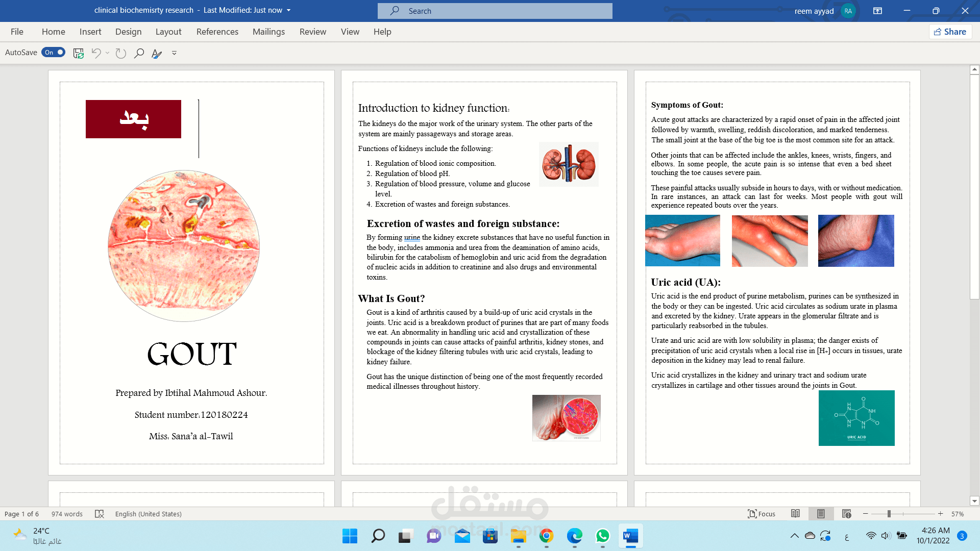Expand the Undo history dropdown arrow
This screenshot has height=551, width=980.
point(107,53)
